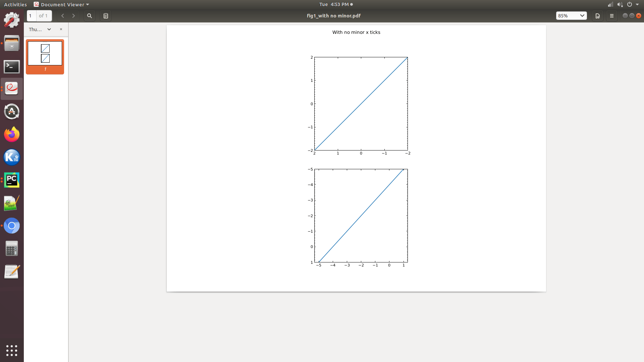Open the Activities overview
This screenshot has width=644, height=362.
pos(15,4)
